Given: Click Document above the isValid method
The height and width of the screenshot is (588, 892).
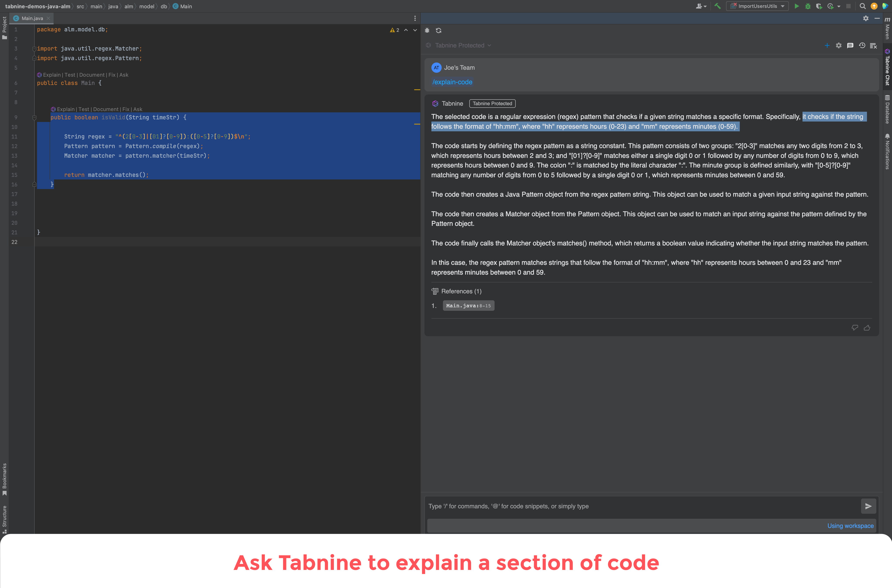Looking at the screenshot, I should click(106, 110).
